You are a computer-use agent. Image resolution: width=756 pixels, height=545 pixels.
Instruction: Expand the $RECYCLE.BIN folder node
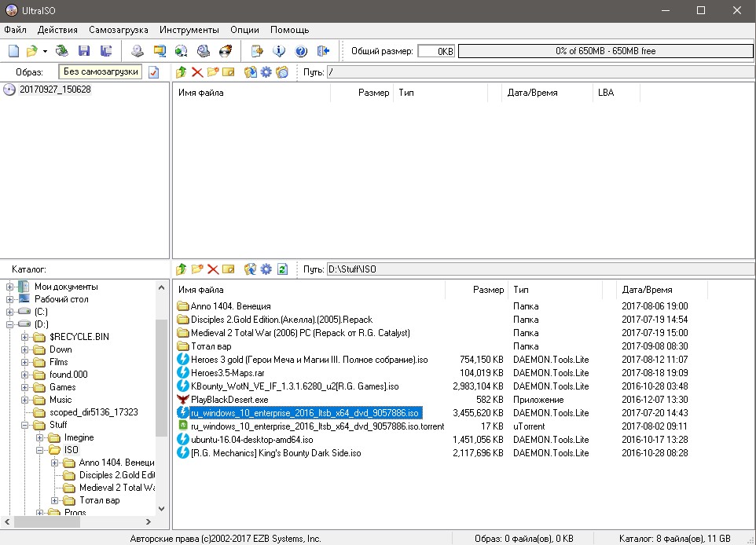coord(24,337)
